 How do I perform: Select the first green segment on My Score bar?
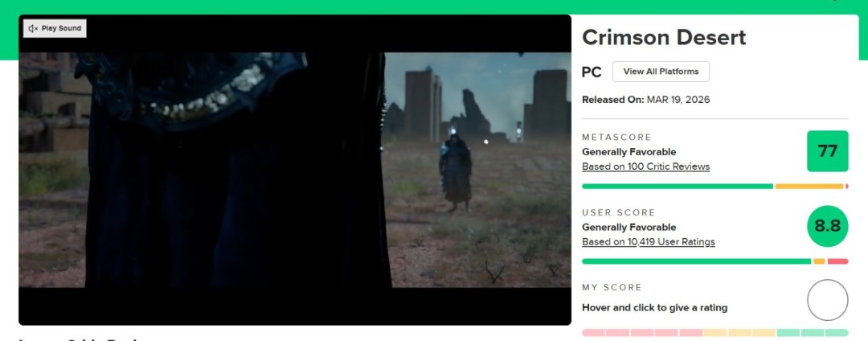point(788,333)
